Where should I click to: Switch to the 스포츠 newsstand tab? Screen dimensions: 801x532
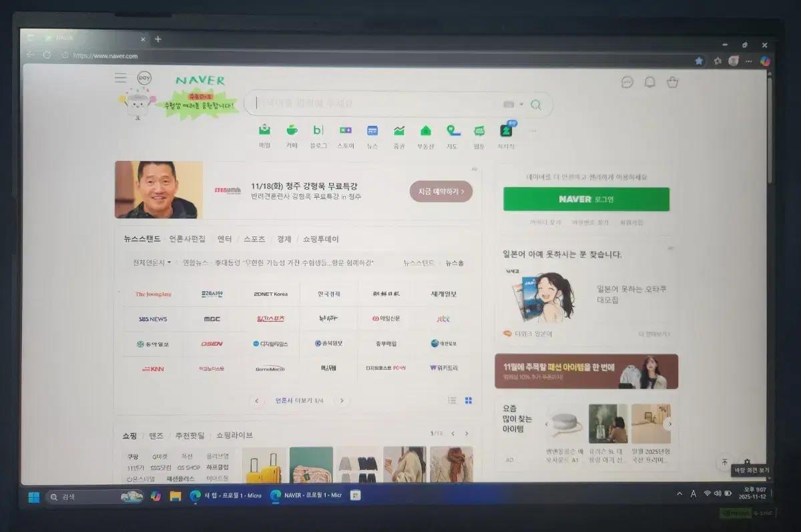(x=254, y=238)
